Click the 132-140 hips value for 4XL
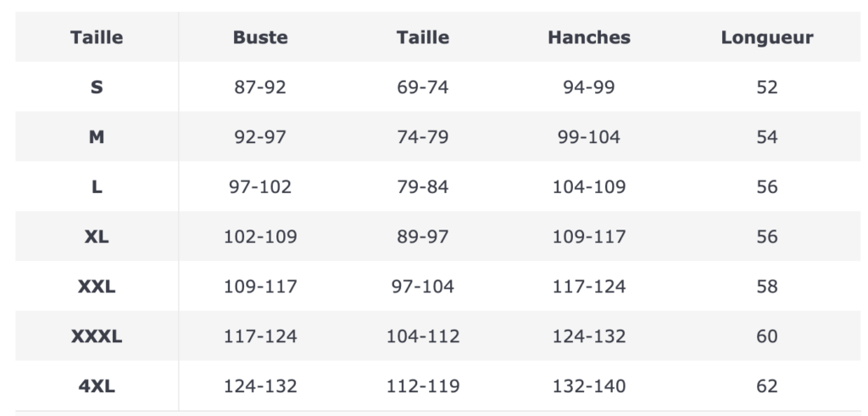868x416 pixels. [588, 387]
